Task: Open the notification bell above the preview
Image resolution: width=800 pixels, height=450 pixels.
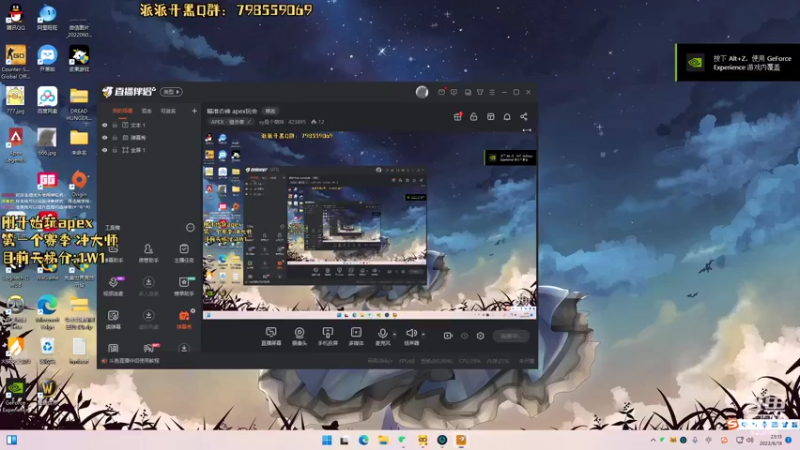Action: pyautogui.click(x=507, y=116)
